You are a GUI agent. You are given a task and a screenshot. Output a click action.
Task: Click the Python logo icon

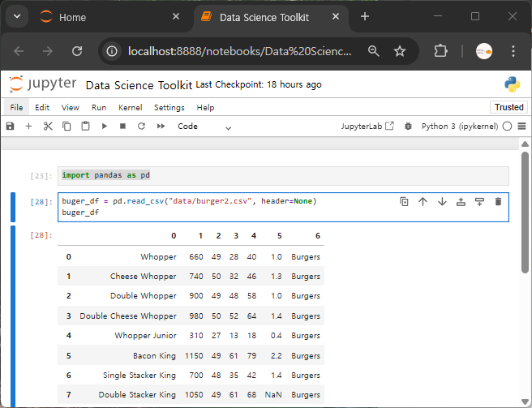512,84
